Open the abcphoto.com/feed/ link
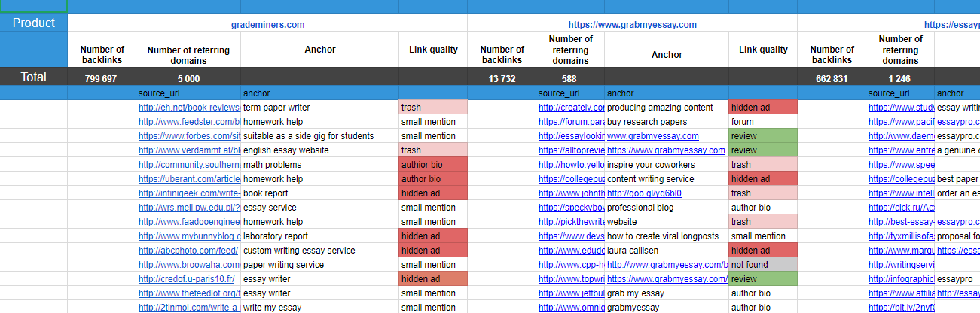 [x=188, y=251]
